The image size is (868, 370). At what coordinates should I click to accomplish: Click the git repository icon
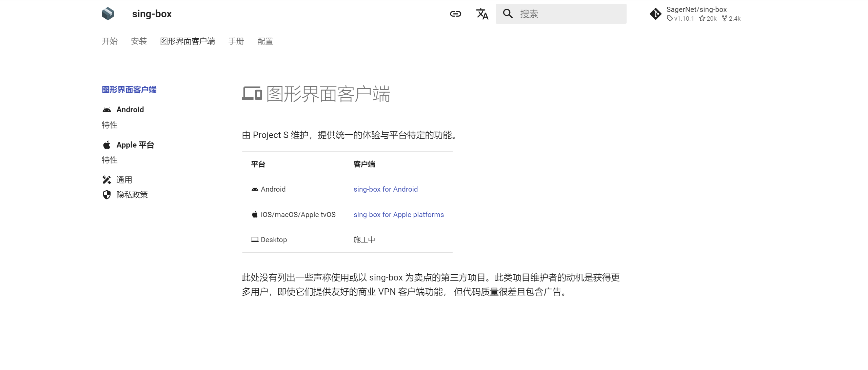(655, 14)
